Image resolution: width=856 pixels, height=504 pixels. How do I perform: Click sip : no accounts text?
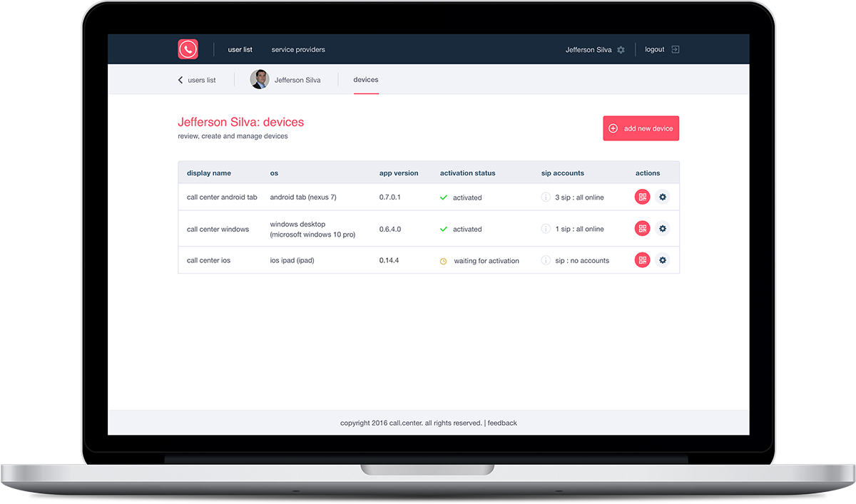coord(582,261)
